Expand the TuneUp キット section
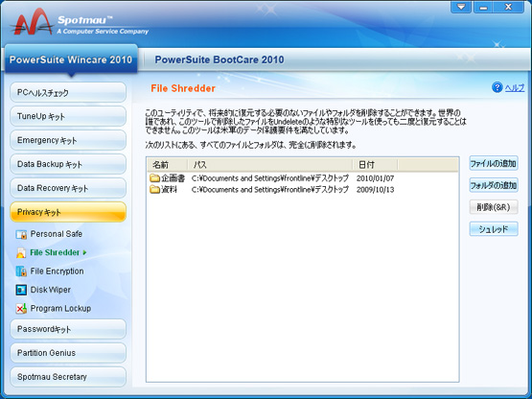The height and width of the screenshot is (399, 532). coord(68,116)
